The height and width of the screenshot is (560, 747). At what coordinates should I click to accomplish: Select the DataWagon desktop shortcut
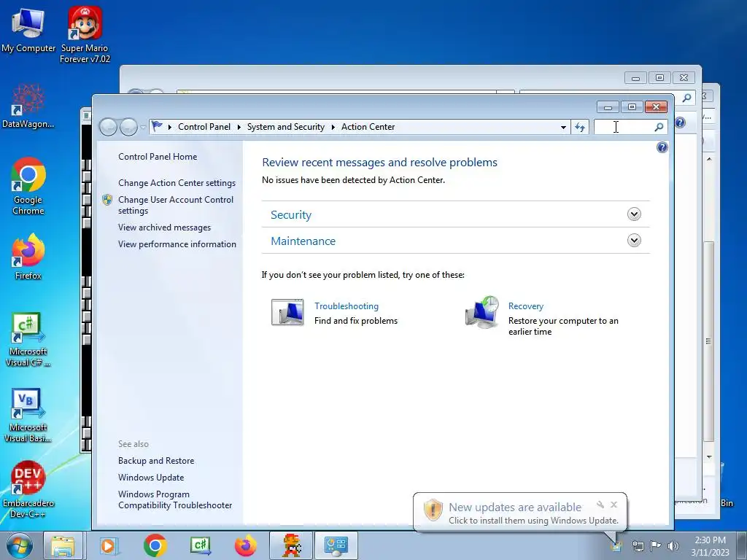(x=28, y=106)
